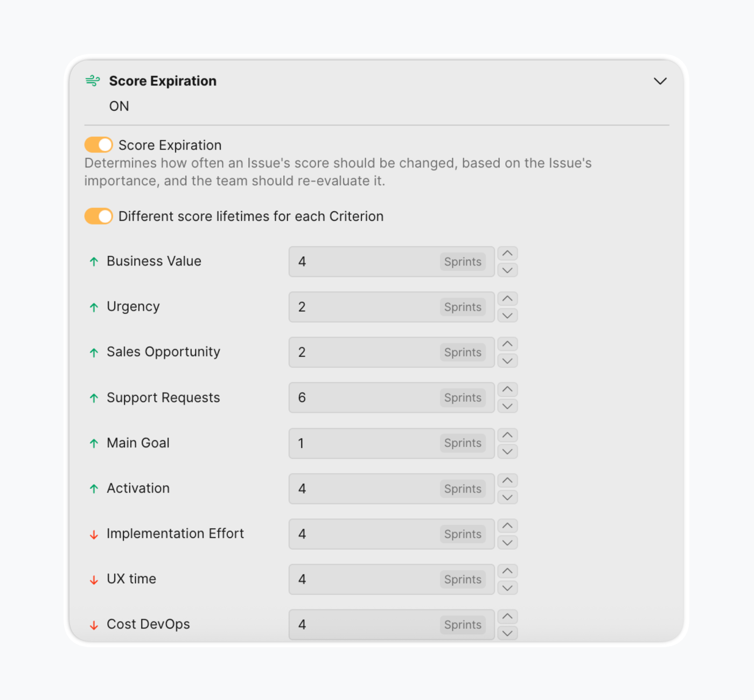Click the red down arrow beside UX time
The image size is (754, 700).
point(94,580)
